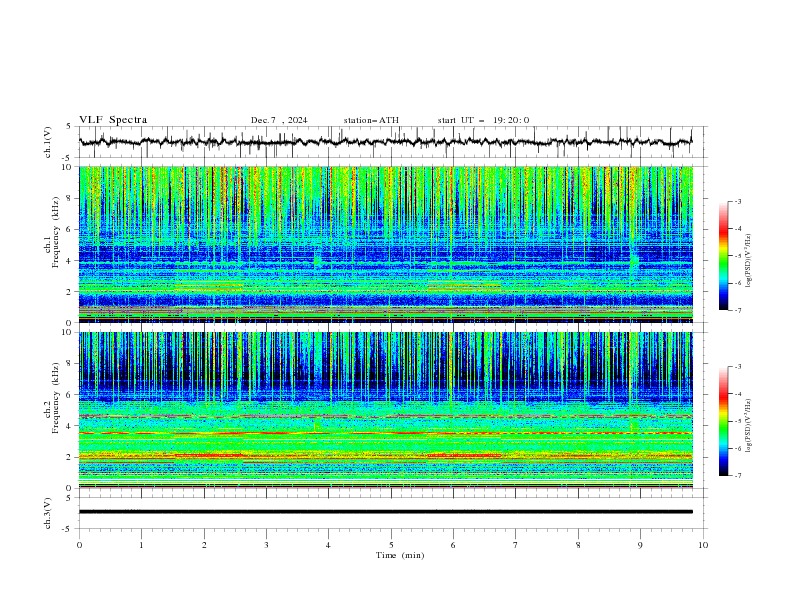Screen dimensions: 792x612
Task: Click the "-5" tick on ch.3(V) axis
Action: point(68,529)
